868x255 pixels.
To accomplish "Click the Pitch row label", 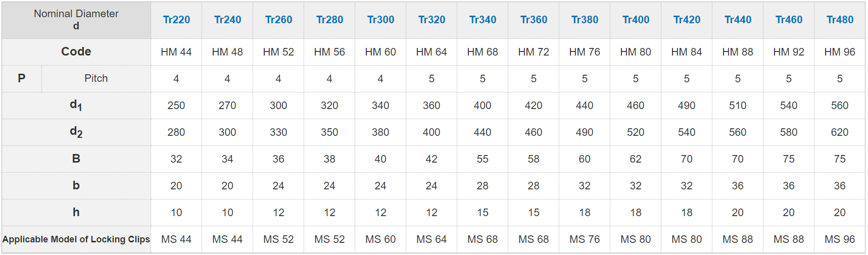I will (96, 78).
